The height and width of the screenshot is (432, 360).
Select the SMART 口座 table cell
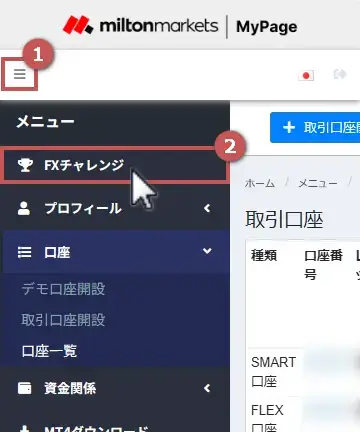click(274, 372)
